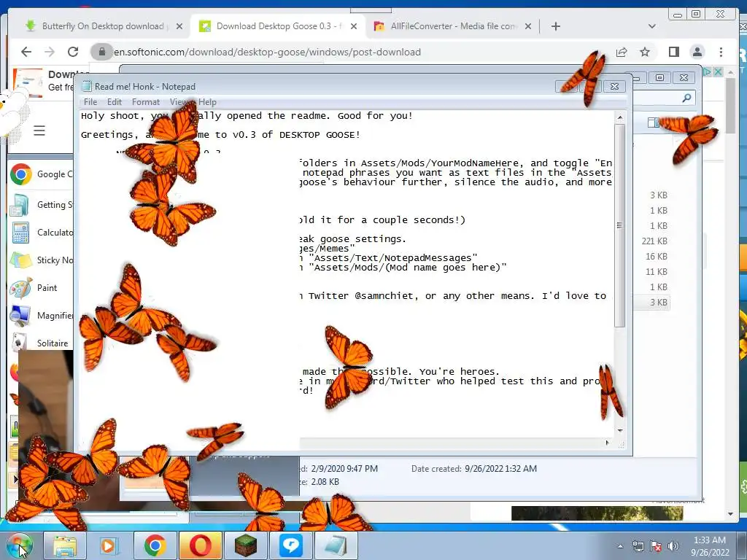The image size is (747, 560).
Task: Click Notepad vertical scrollbar down arrow
Action: (x=620, y=430)
